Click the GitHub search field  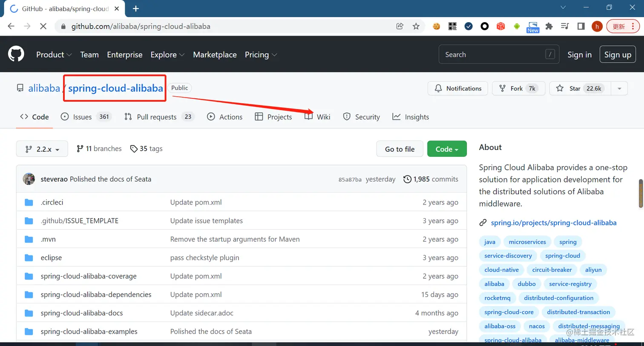click(499, 55)
